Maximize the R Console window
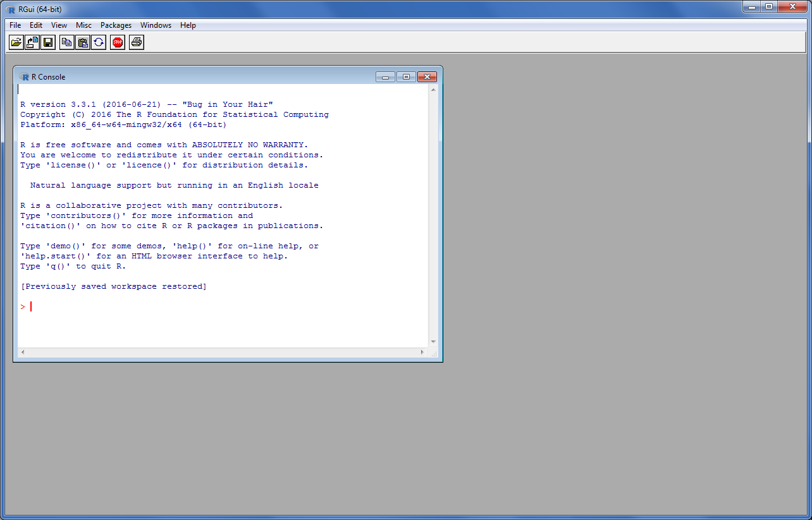The image size is (812, 520). pos(406,77)
